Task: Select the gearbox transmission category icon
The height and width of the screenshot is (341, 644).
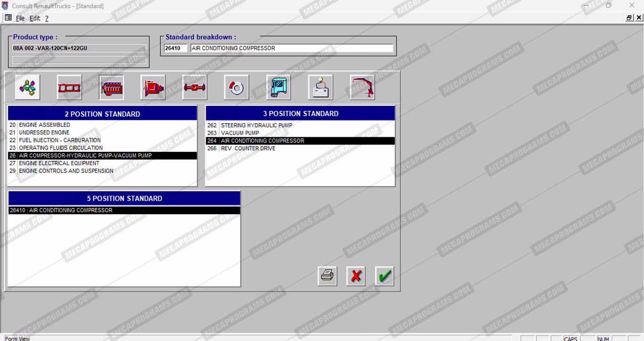Action: [153, 87]
